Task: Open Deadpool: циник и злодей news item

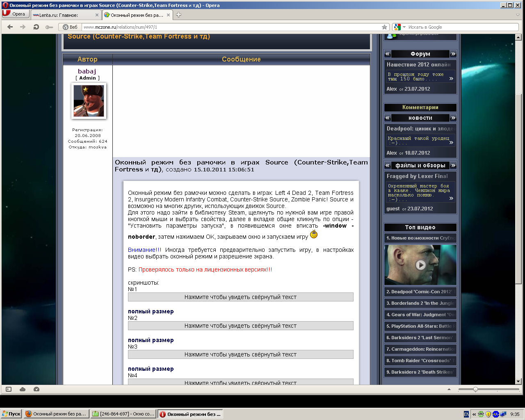Action: (x=420, y=129)
